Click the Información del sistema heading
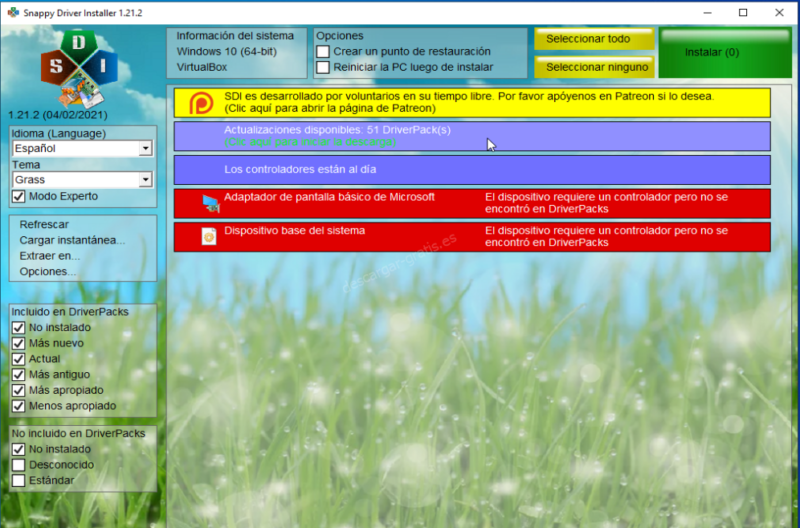Viewport: 800px width, 528px height. [235, 36]
